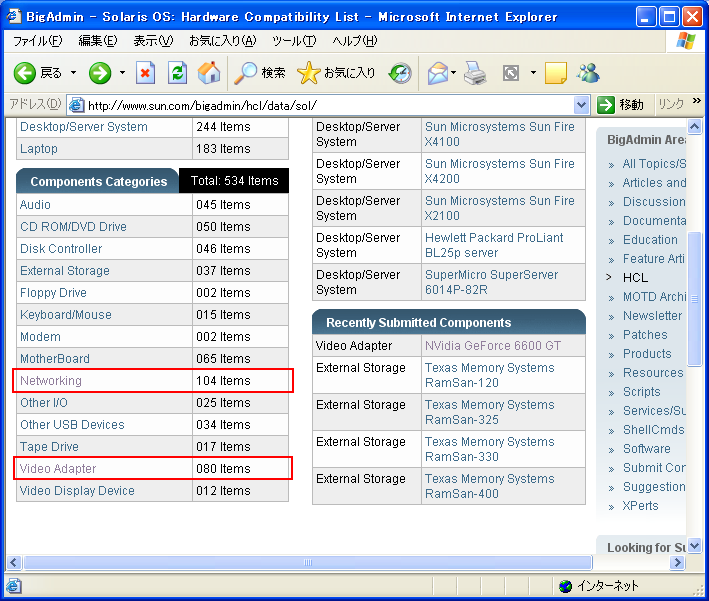This screenshot has width=709, height=601.
Task: Open the Networking category link
Action: 51,381
